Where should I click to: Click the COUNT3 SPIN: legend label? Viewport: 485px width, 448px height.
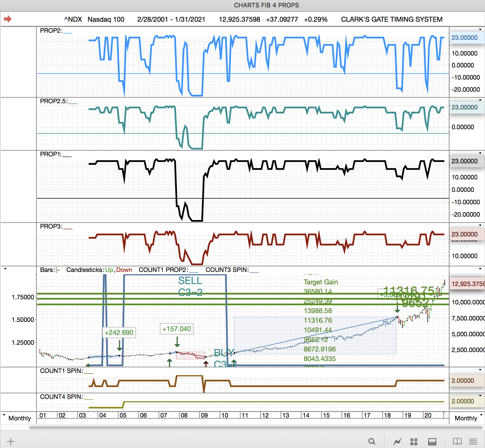point(227,270)
